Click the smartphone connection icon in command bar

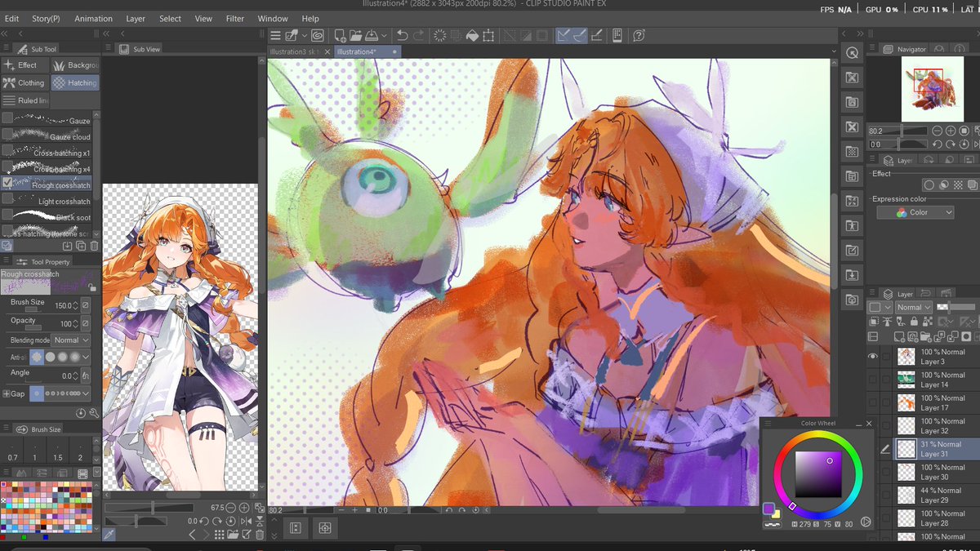click(617, 35)
